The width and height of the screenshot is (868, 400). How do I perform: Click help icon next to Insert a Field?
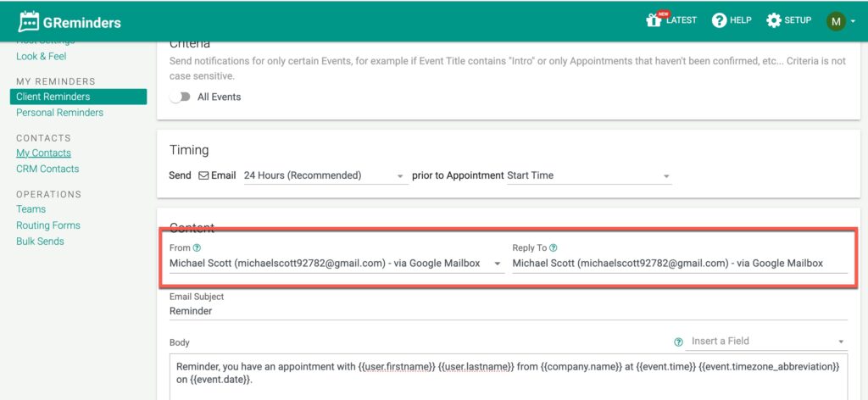tap(678, 342)
